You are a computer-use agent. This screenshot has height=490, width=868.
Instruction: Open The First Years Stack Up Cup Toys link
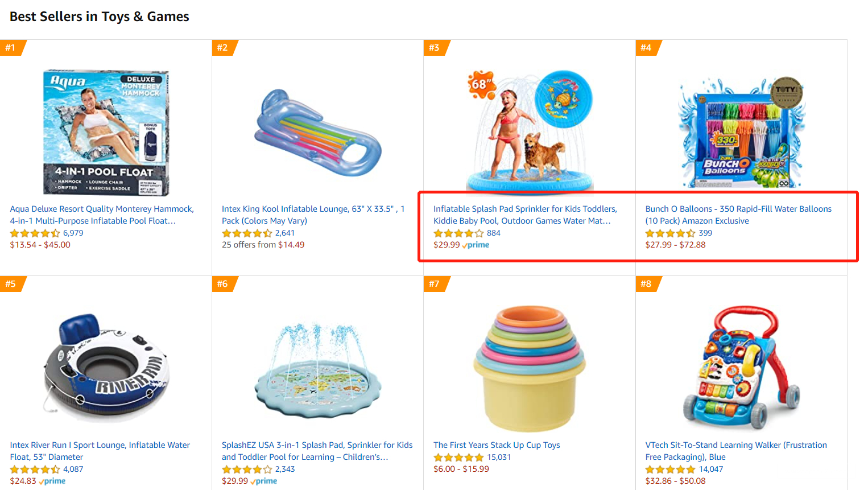(497, 445)
